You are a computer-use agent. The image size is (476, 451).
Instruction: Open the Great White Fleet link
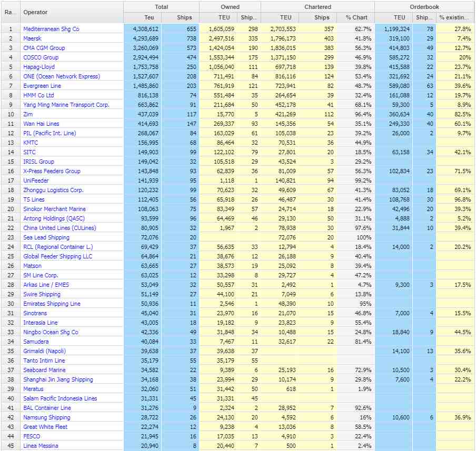point(45,426)
